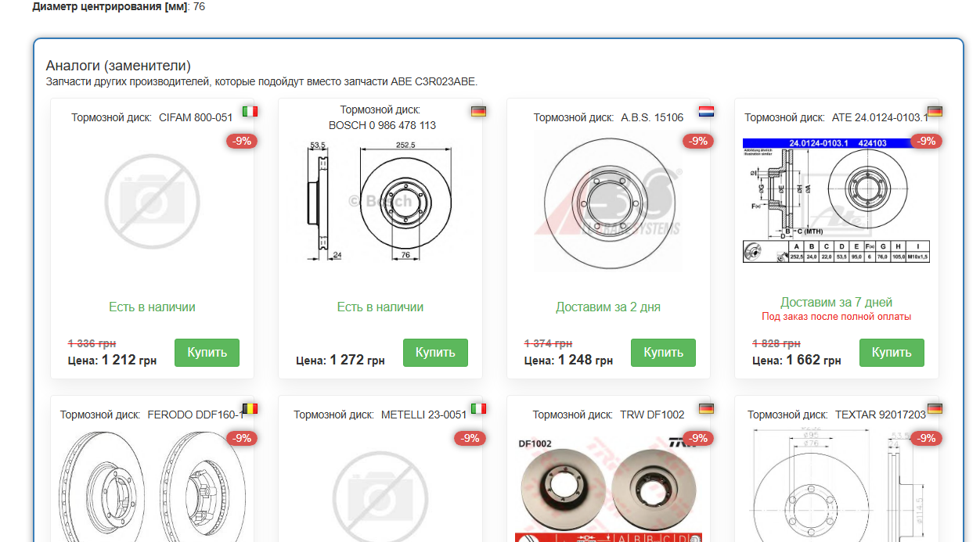Image resolution: width=980 pixels, height=542 pixels.
Task: Click the 'Аналоги (заменители)' section heading
Action: (118, 66)
